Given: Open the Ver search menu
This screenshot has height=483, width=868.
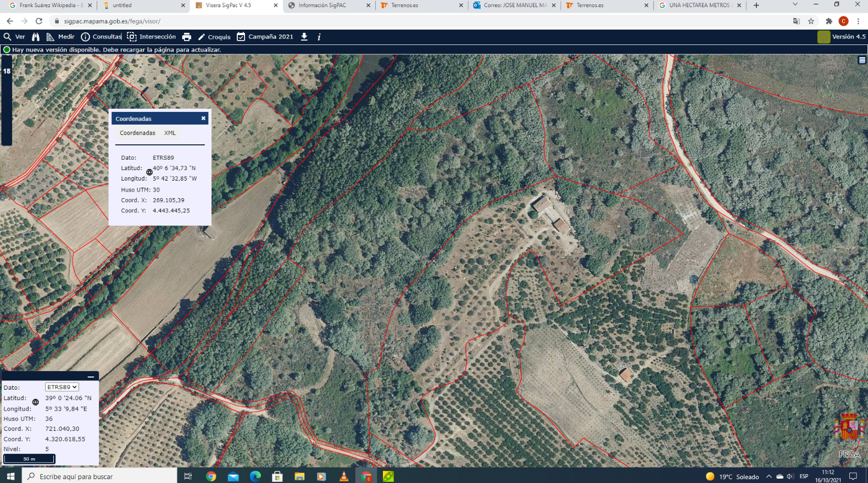Looking at the screenshot, I should [15, 37].
